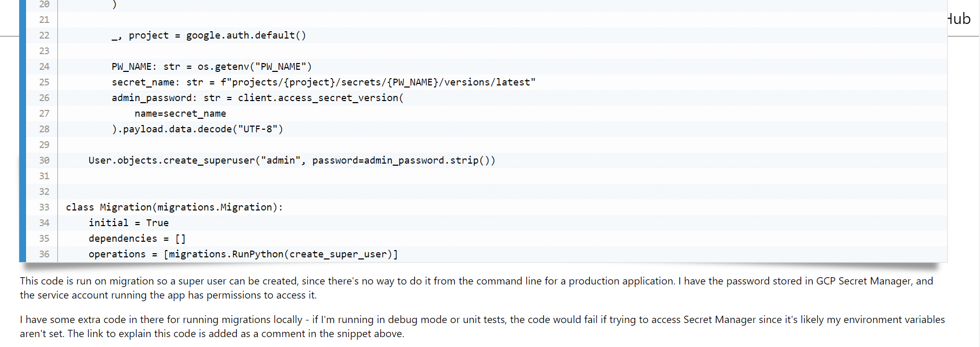Click the secret_name f-string on line 25

323,82
